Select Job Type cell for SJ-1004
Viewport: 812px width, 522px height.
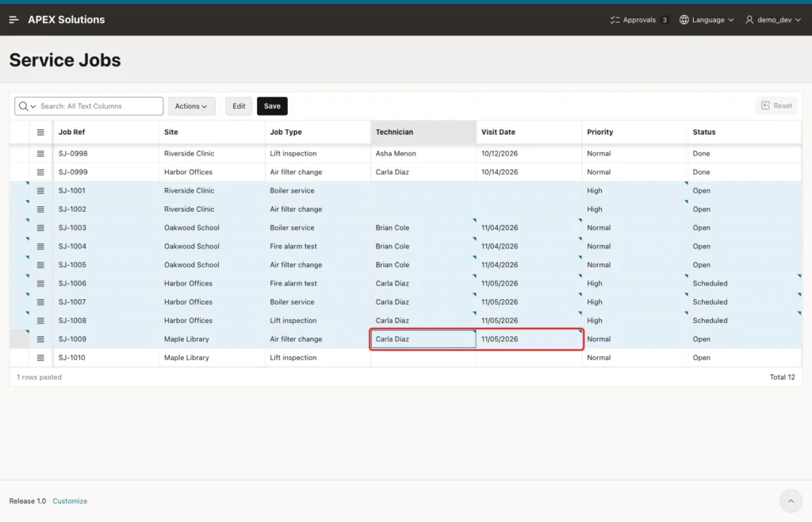click(318, 247)
